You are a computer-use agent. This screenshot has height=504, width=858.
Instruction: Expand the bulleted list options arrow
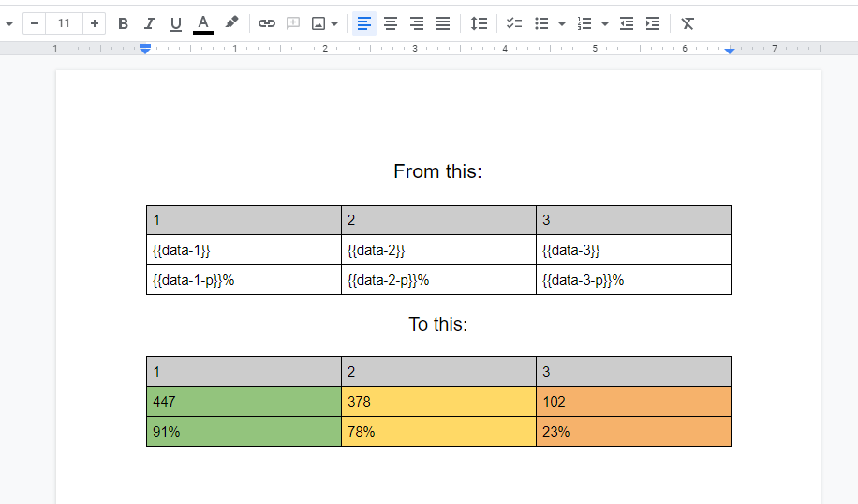(x=562, y=23)
